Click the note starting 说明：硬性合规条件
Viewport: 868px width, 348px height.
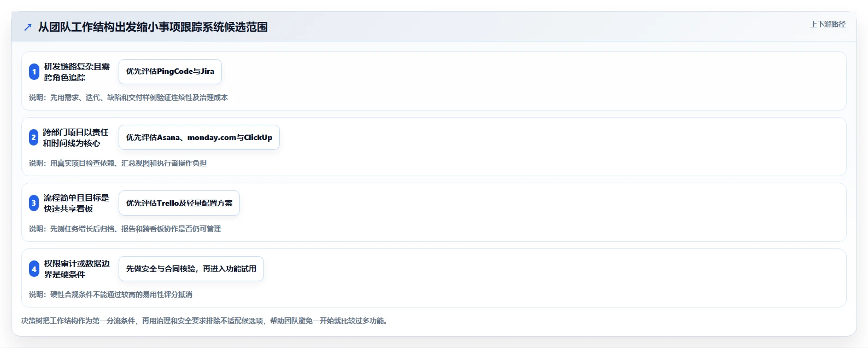coord(111,294)
